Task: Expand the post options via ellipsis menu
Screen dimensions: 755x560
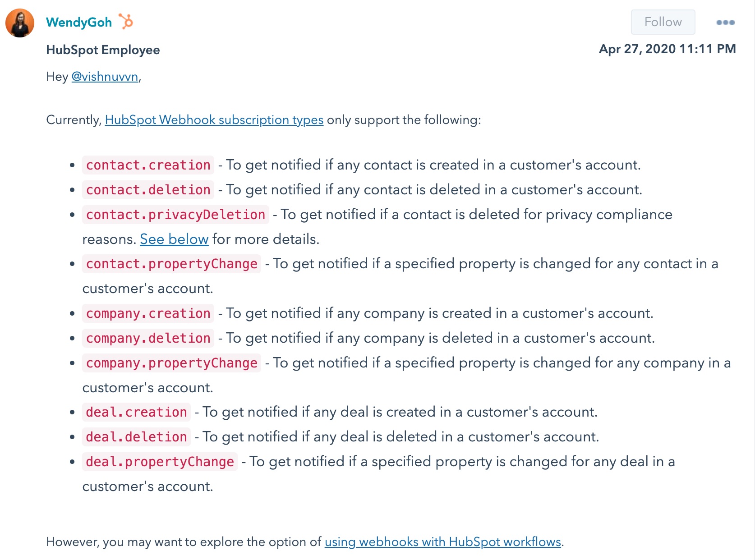Action: point(724,22)
